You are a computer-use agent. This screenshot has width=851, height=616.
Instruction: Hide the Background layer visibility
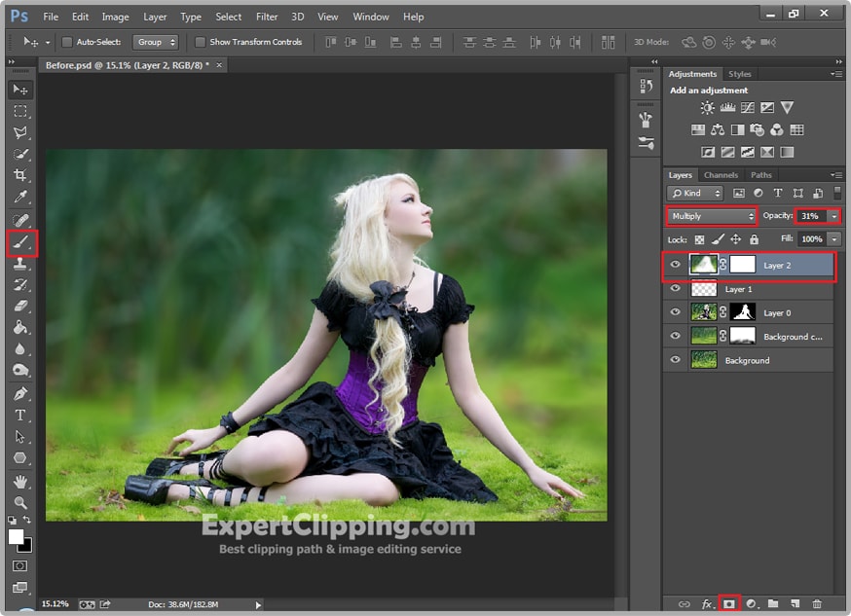click(676, 360)
